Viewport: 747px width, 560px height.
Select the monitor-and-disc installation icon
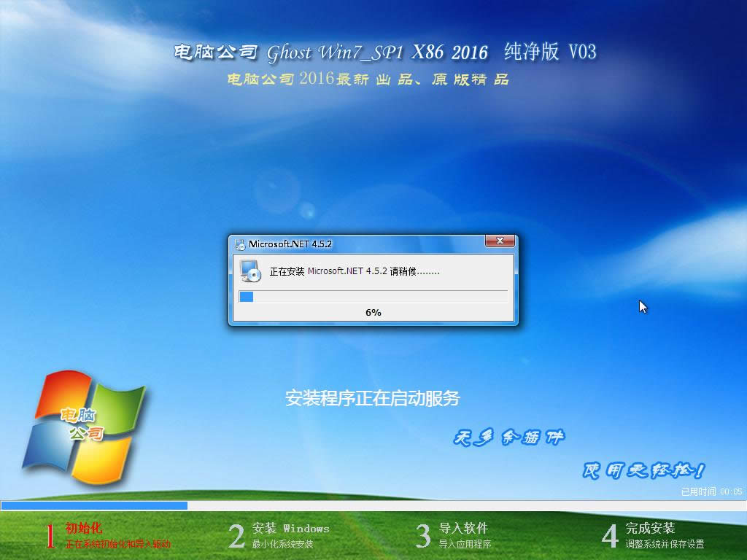[x=250, y=273]
